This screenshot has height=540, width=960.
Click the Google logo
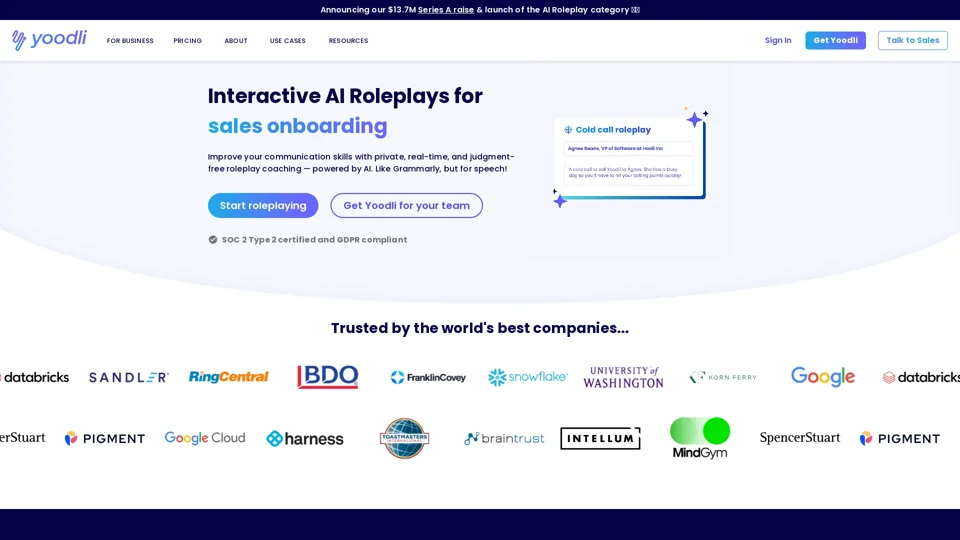(x=823, y=377)
